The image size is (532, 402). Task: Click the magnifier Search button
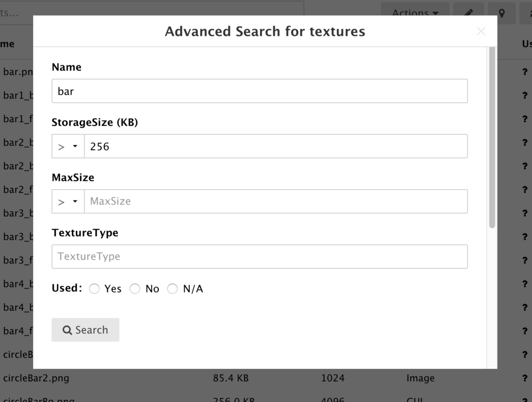(x=85, y=330)
